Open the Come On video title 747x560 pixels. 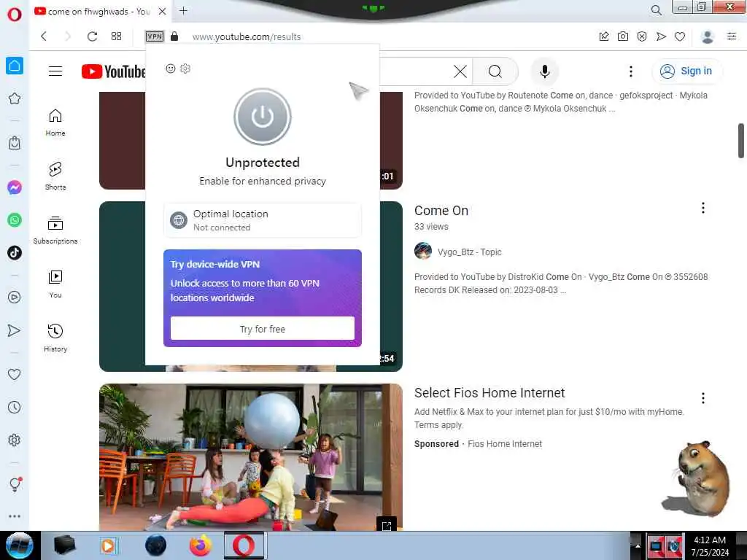tap(441, 211)
